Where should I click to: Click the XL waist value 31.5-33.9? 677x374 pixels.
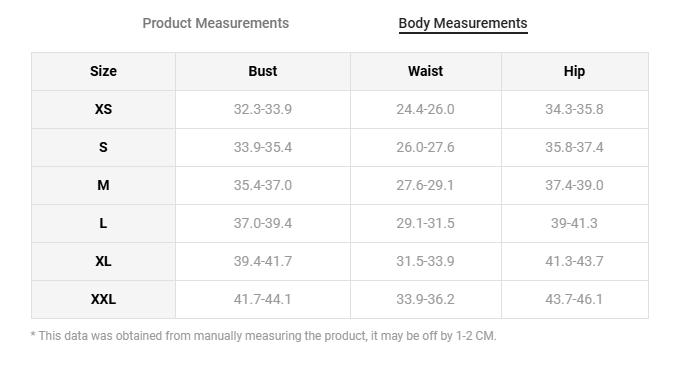coord(425,261)
